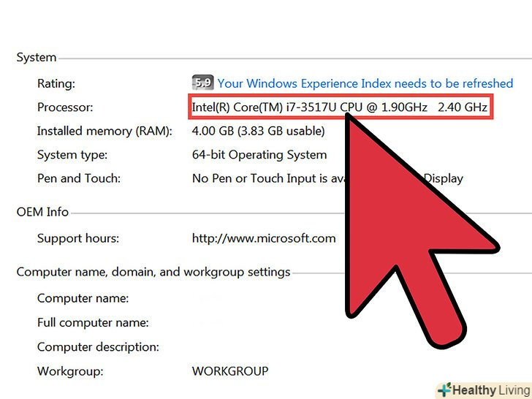This screenshot has width=532, height=399.
Task: Click the OEM Info section heading
Action: tap(42, 212)
